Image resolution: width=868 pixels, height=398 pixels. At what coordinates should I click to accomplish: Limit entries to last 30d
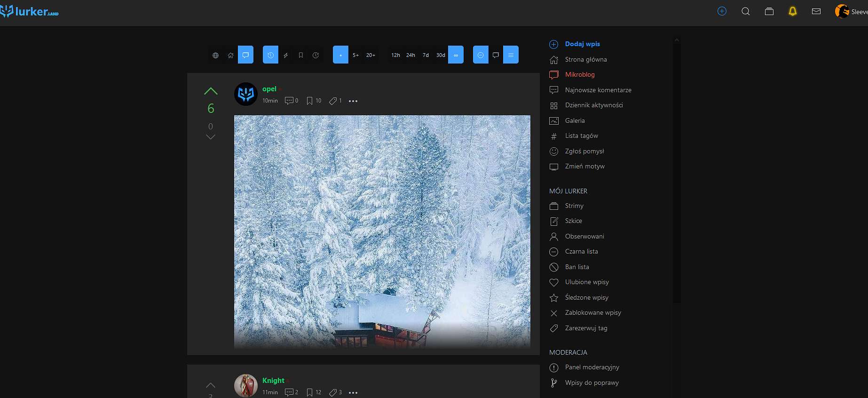(441, 55)
